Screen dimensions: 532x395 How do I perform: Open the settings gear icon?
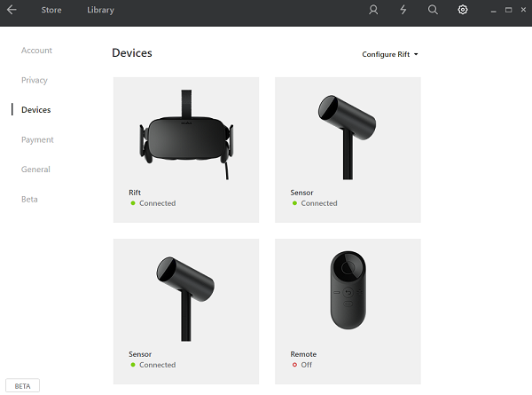[463, 10]
